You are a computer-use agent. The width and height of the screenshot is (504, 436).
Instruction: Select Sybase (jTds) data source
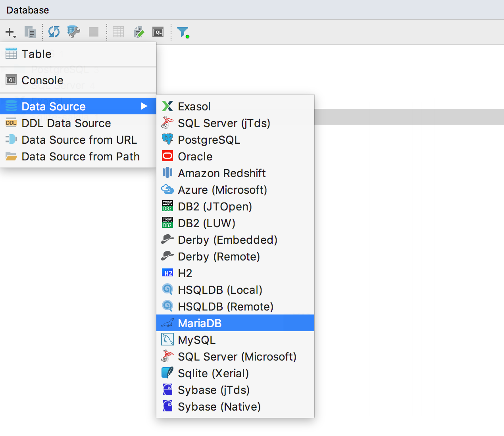coord(235,390)
